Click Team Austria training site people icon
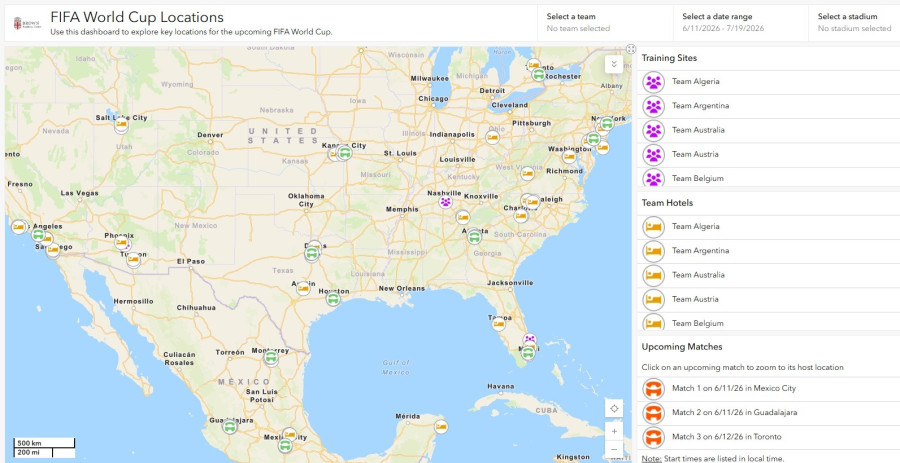Screen dimensions: 900x463 coord(653,154)
